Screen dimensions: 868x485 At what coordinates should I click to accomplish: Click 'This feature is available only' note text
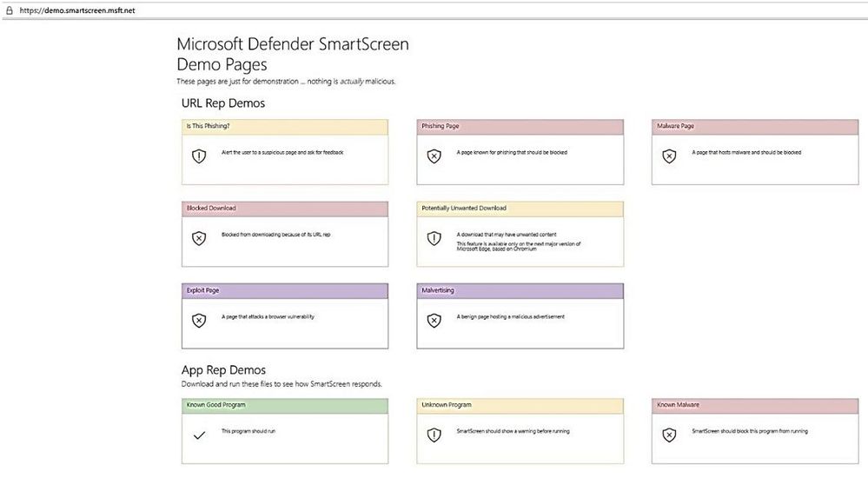519,246
